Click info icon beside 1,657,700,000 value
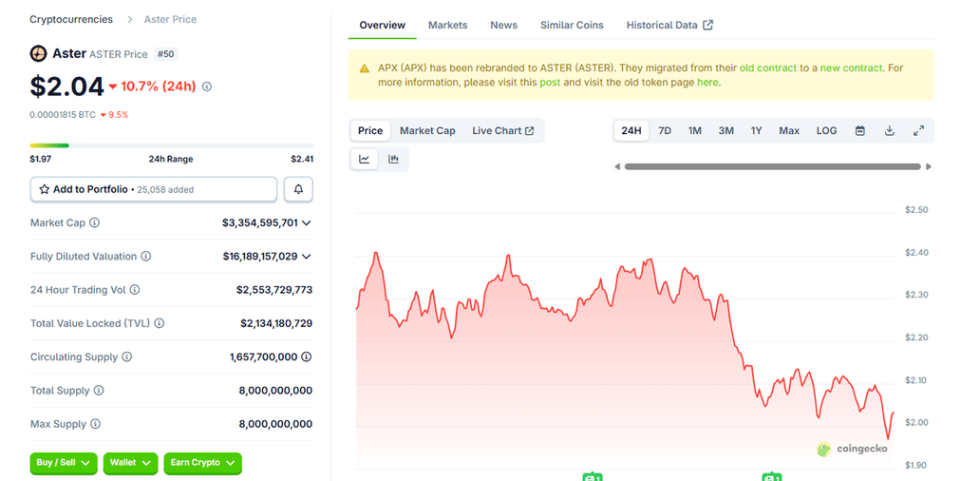The image size is (980, 481). 307,357
